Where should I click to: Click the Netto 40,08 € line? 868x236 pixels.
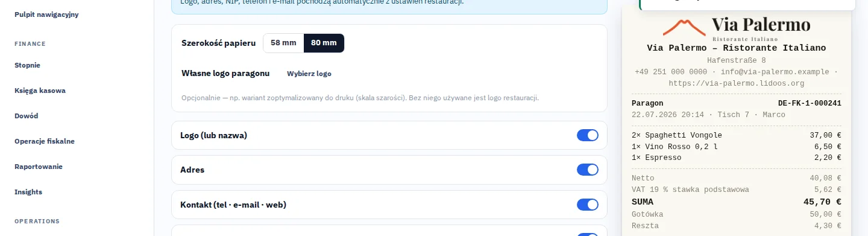pyautogui.click(x=737, y=178)
